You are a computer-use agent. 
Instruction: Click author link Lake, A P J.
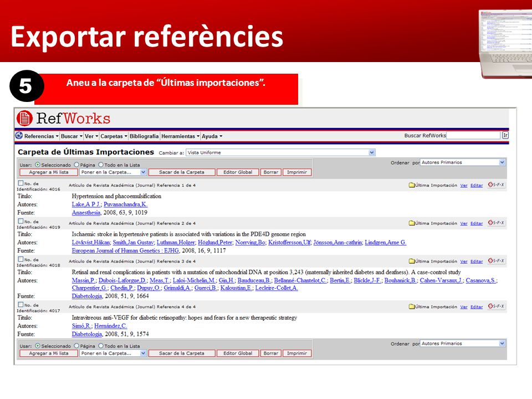point(86,204)
